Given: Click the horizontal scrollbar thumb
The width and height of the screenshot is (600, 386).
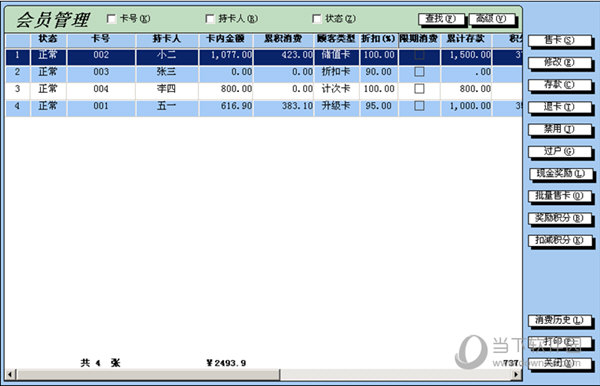Looking at the screenshot, I should click(148, 375).
